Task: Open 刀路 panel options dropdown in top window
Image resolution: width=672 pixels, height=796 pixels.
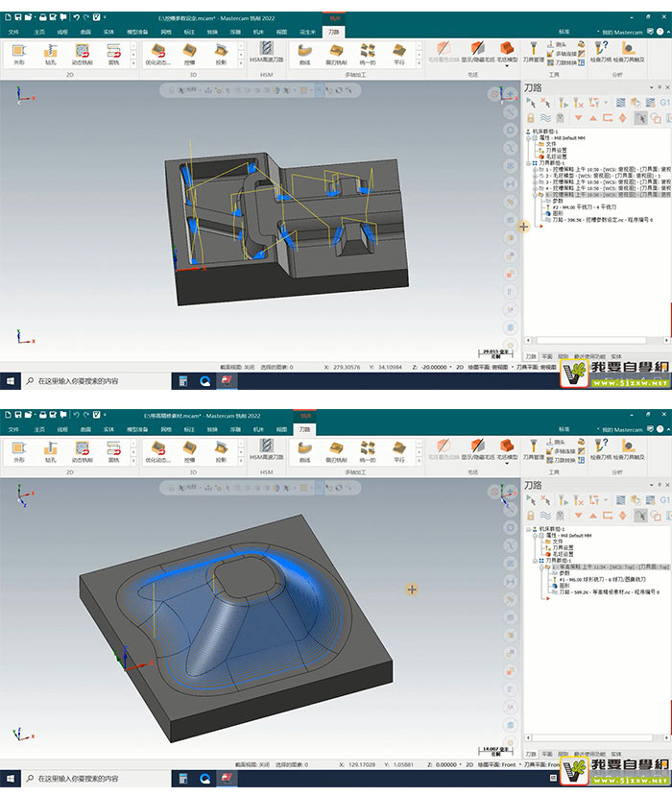Action: pyautogui.click(x=651, y=87)
